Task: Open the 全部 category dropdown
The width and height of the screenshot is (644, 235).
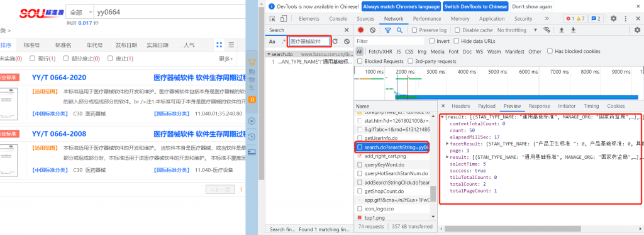Action: pyautogui.click(x=79, y=12)
